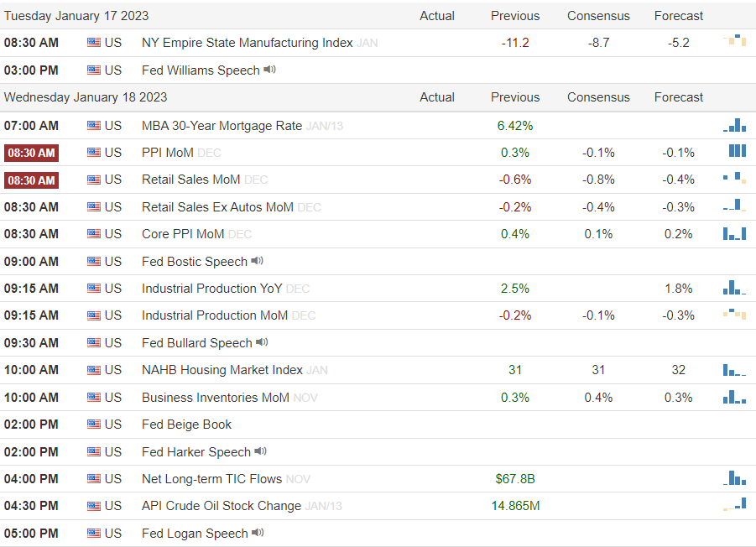Open API Crude Oil Stock Change link
The image size is (756, 547).
point(222,506)
